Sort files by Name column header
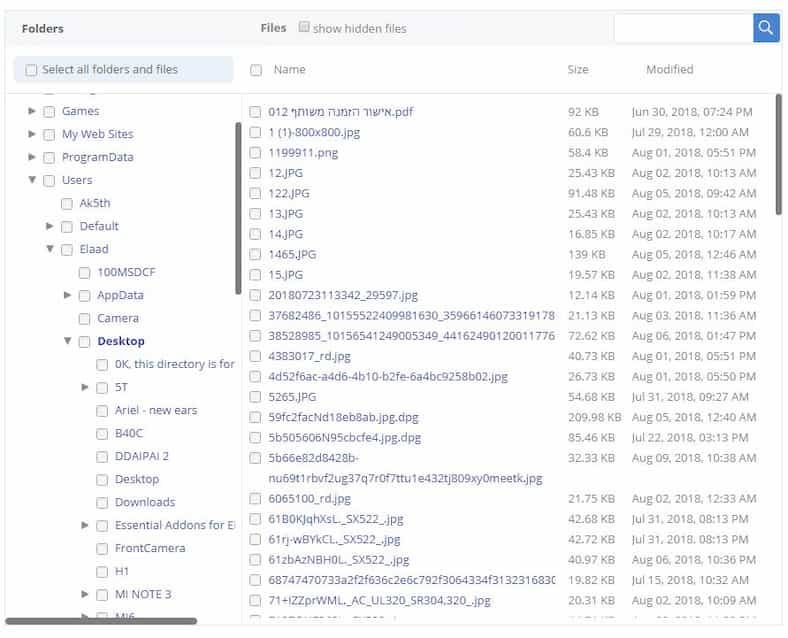The height and width of the screenshot is (638, 788). (x=289, y=70)
